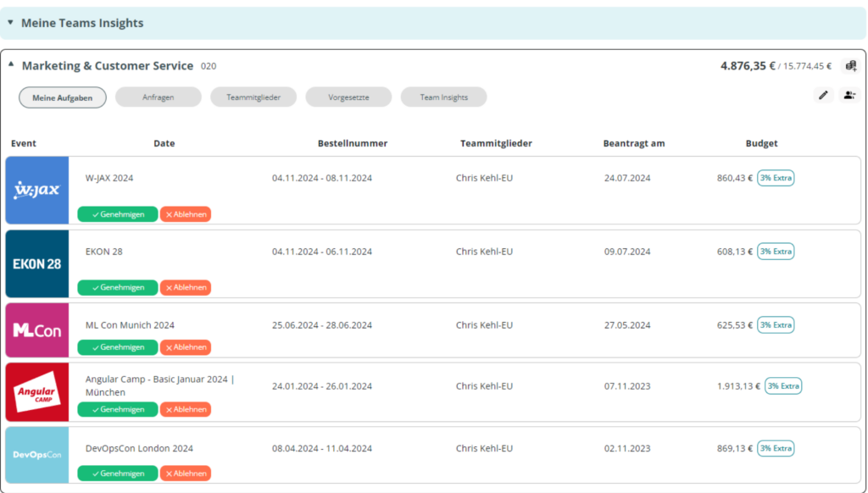Click the pencil icon to edit the team
The height and width of the screenshot is (493, 868).
click(x=822, y=95)
